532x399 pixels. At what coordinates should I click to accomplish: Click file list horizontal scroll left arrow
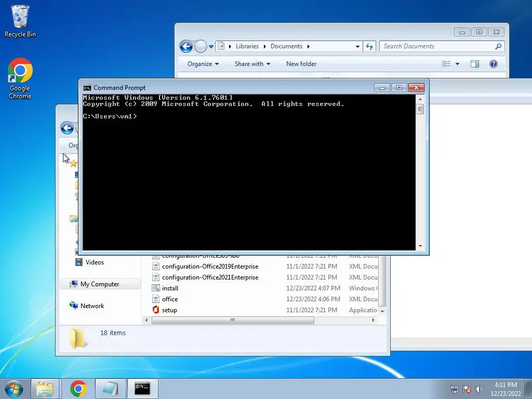(x=147, y=320)
